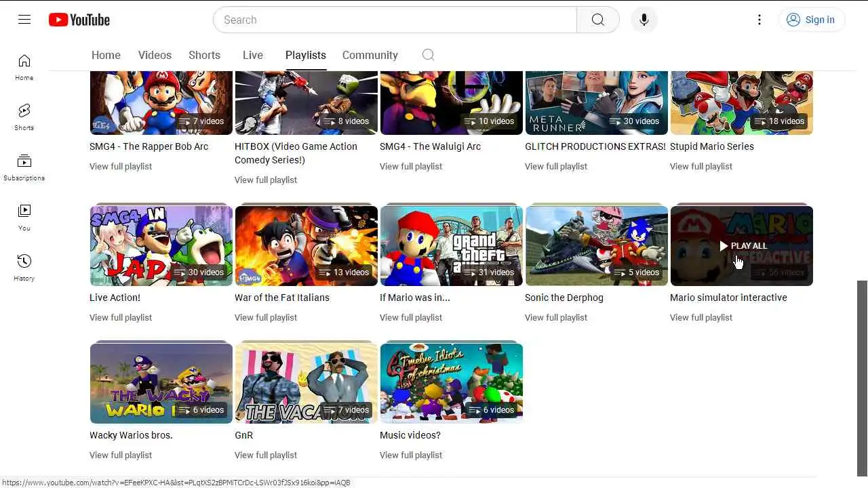This screenshot has width=868, height=488.
Task: Click If Mario was in... title
Action: 415,298
